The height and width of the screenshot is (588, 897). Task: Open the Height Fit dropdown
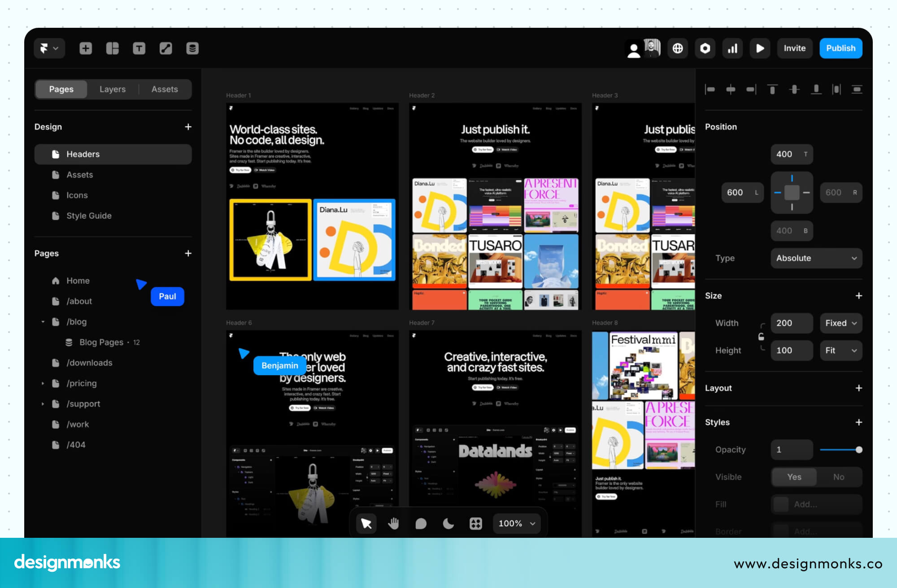tap(841, 350)
